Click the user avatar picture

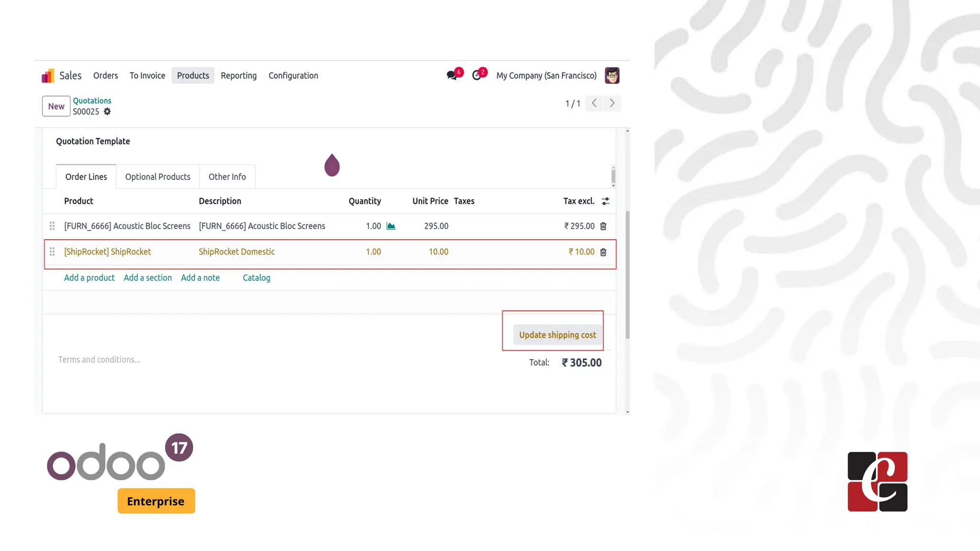coord(612,76)
